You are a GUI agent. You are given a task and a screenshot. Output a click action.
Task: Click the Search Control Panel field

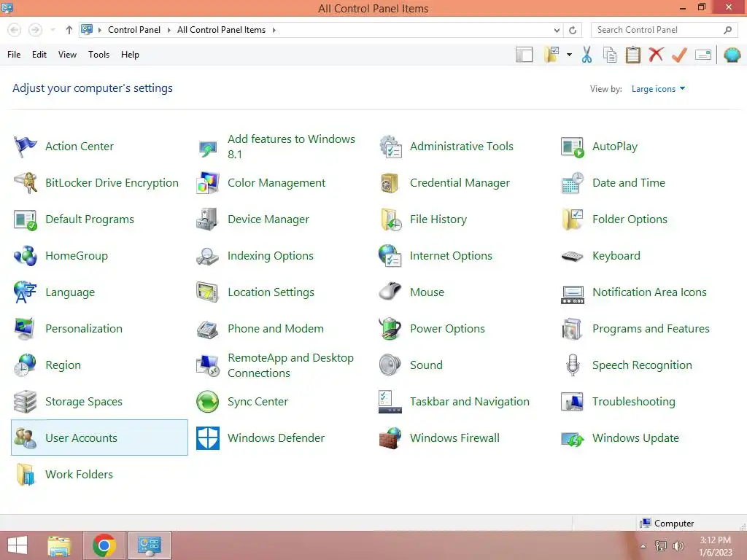664,30
